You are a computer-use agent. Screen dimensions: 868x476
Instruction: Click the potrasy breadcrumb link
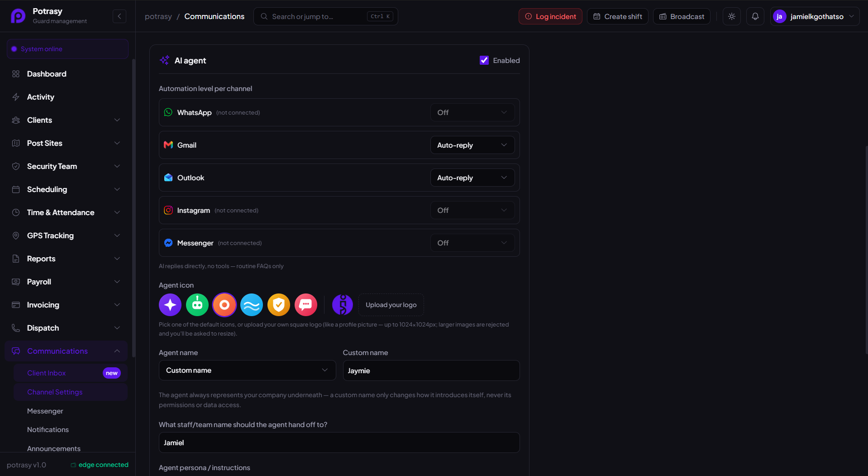coord(158,16)
